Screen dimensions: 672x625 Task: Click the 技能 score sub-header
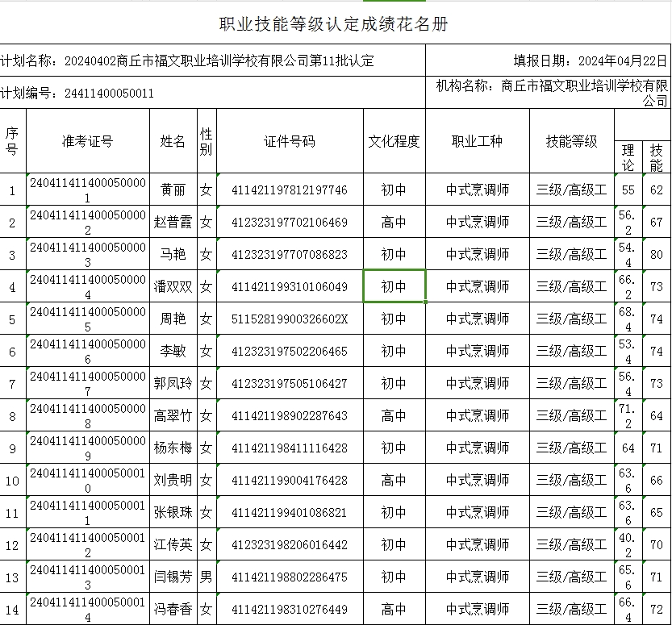[x=657, y=157]
